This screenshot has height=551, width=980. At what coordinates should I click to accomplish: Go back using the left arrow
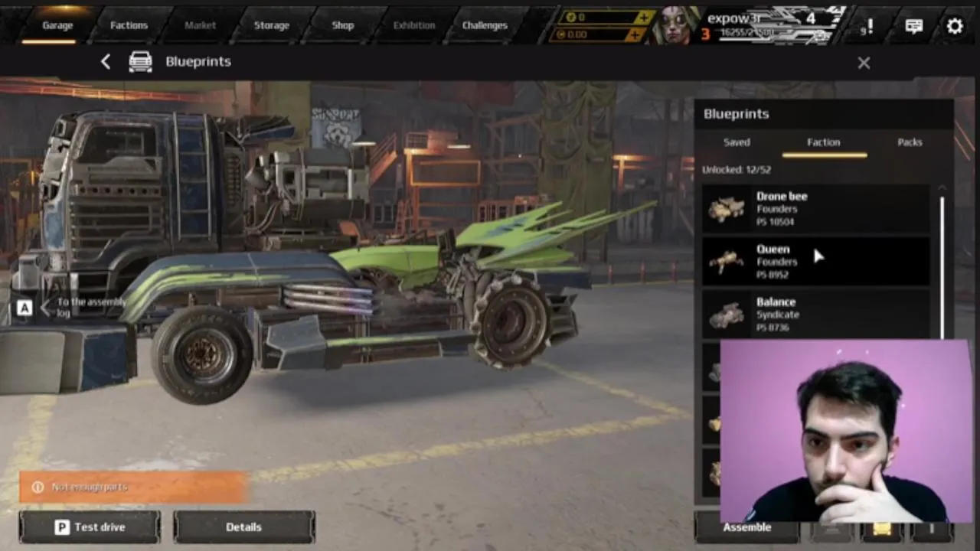pyautogui.click(x=106, y=62)
